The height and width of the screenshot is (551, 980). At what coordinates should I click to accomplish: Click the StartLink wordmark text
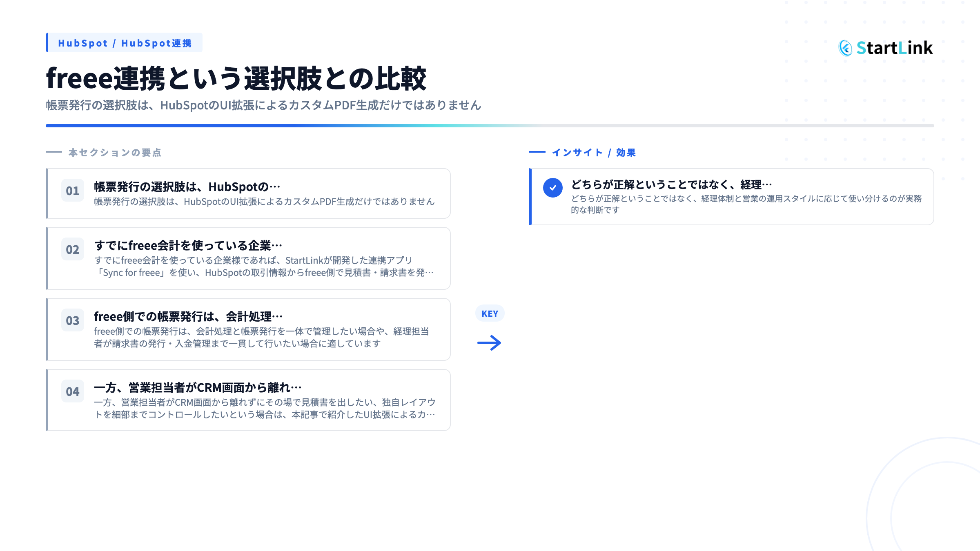[895, 48]
